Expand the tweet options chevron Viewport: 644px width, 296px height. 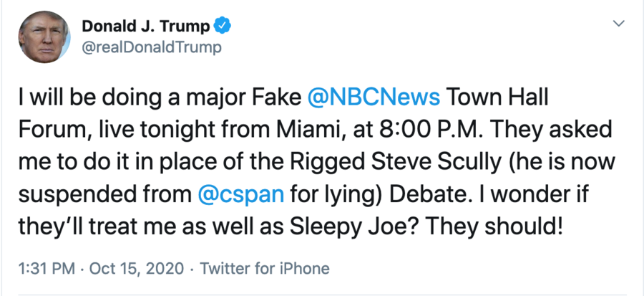618,24
